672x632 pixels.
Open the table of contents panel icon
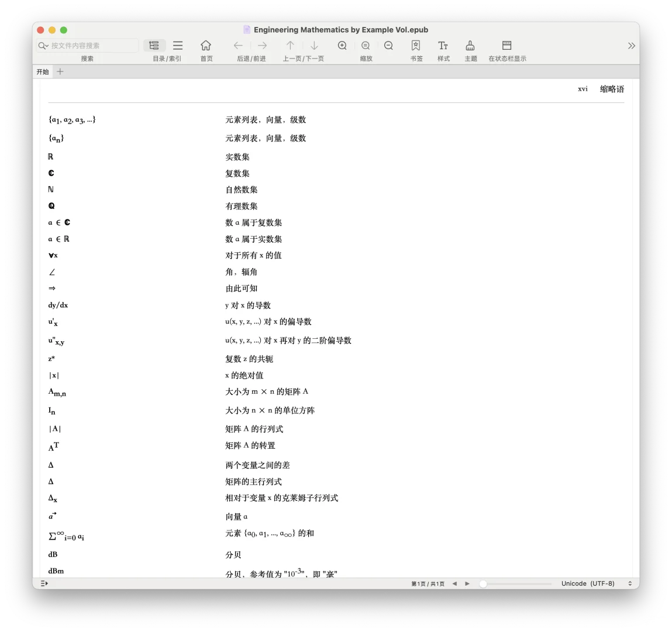pos(154,46)
